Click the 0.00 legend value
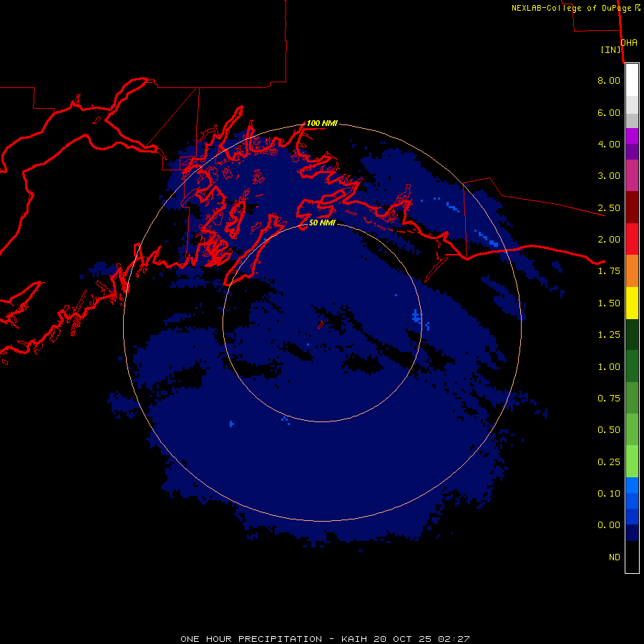644x644 pixels. pos(609,525)
